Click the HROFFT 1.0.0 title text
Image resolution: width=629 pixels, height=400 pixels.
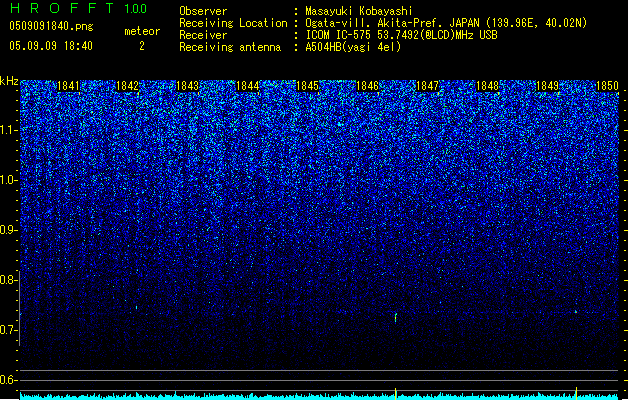pyautogui.click(x=79, y=8)
